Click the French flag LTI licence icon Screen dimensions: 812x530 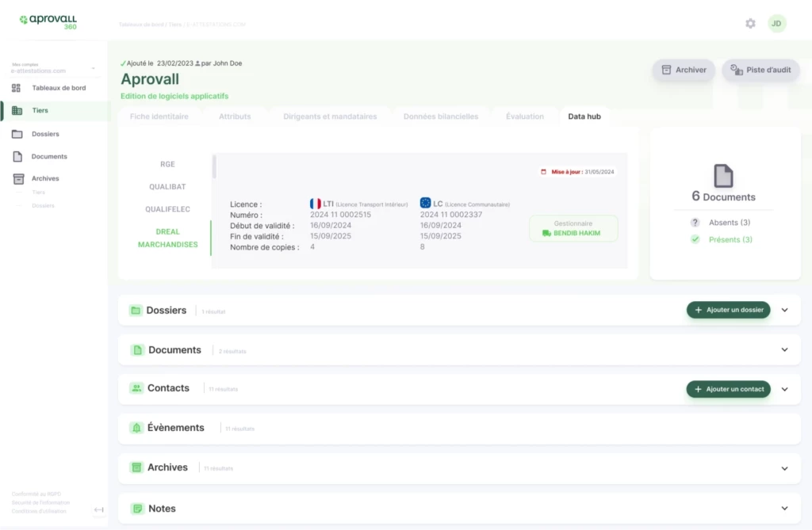coord(315,204)
